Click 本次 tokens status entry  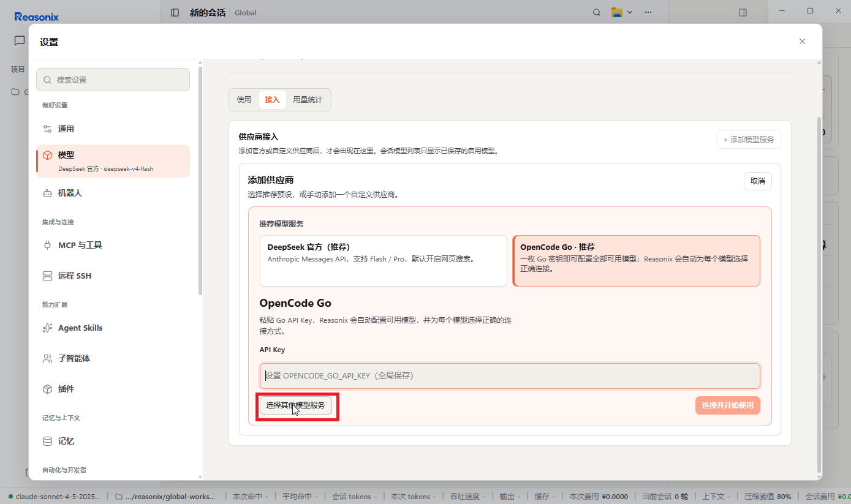pos(414,497)
